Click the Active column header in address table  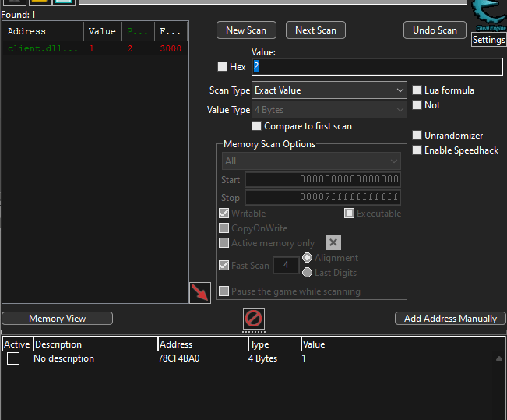(x=17, y=344)
